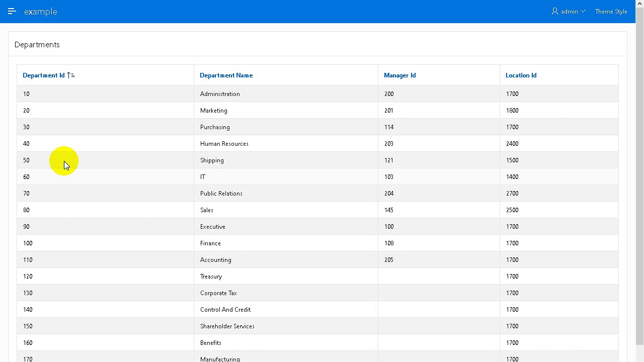Image resolution: width=644 pixels, height=362 pixels.
Task: Click Department Id value 90
Action: tap(26, 227)
